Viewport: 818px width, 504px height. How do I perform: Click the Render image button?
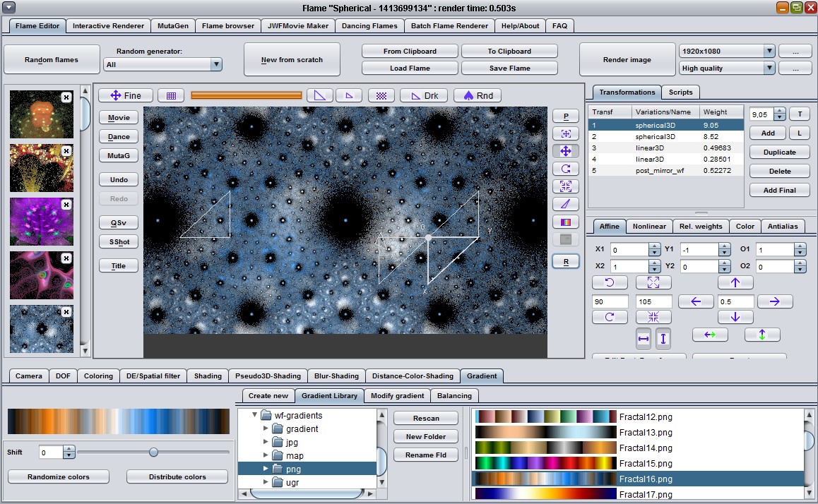(x=627, y=59)
